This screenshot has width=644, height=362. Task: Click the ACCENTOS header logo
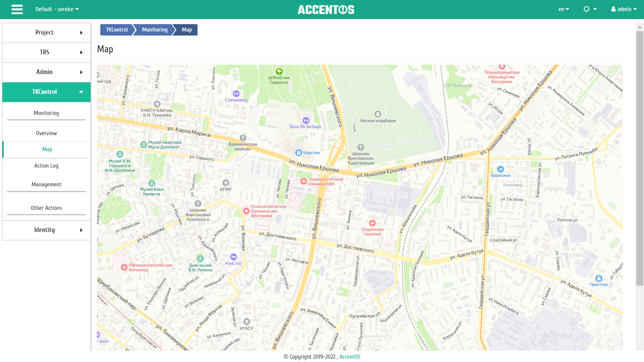pyautogui.click(x=326, y=9)
